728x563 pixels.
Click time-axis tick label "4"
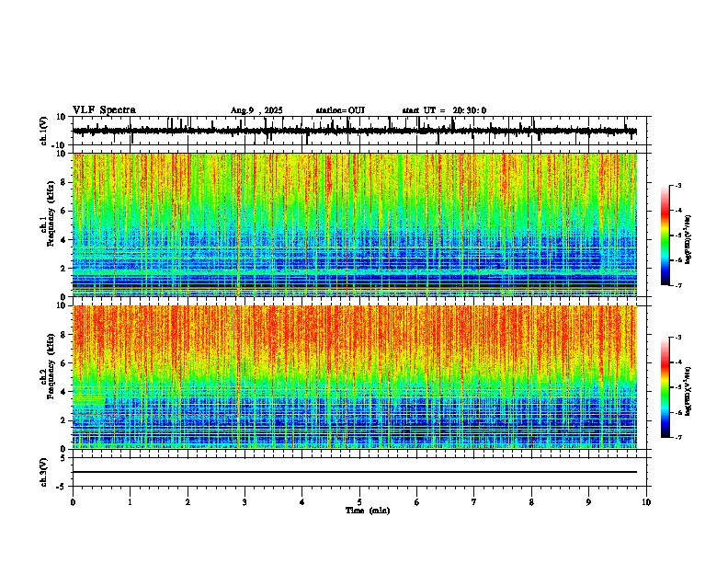click(x=302, y=502)
